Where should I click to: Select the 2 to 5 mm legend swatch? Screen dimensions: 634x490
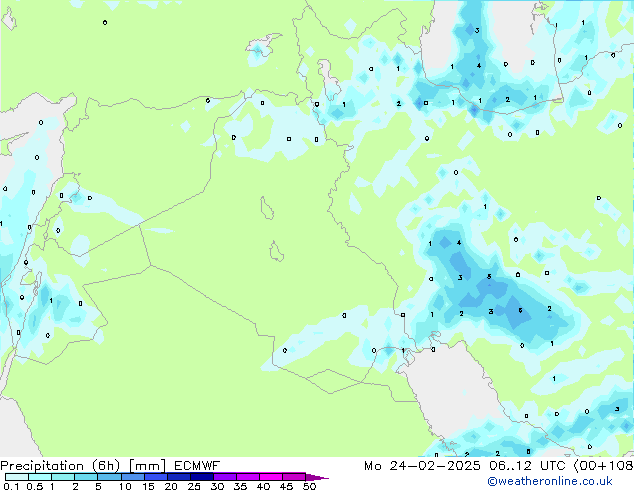(86, 477)
